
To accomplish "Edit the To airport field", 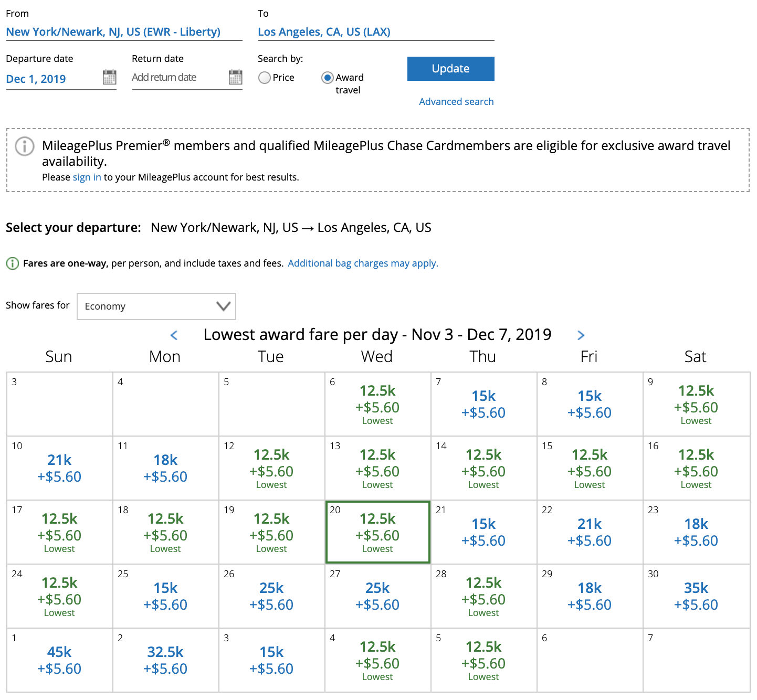I will (x=324, y=32).
